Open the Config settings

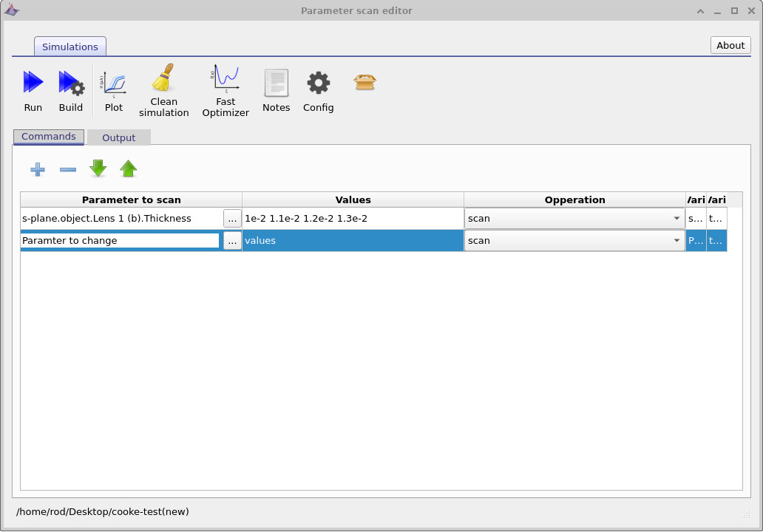(x=318, y=83)
